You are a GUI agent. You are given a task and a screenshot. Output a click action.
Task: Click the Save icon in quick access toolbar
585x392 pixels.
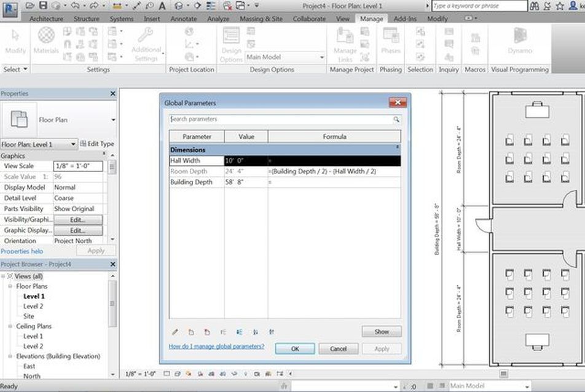point(43,6)
